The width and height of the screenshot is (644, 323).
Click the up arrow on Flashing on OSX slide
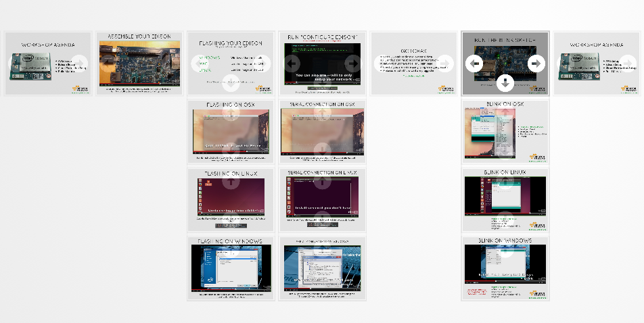click(231, 112)
